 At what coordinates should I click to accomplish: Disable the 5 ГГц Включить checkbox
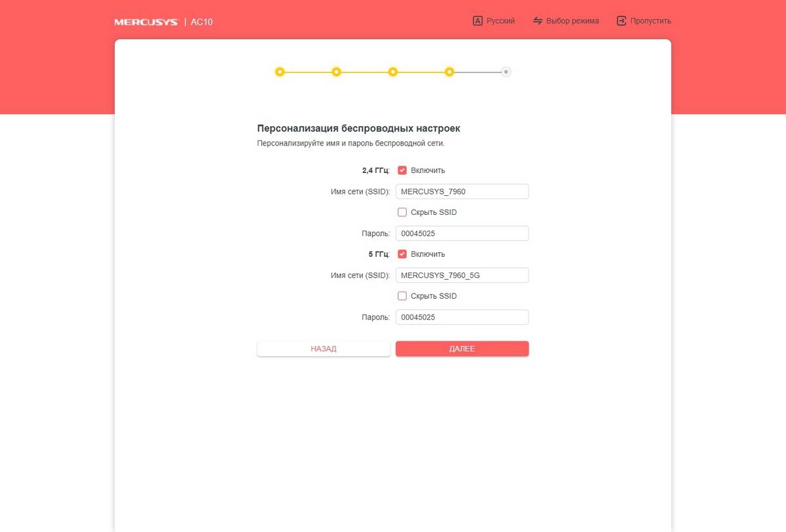pyautogui.click(x=402, y=254)
